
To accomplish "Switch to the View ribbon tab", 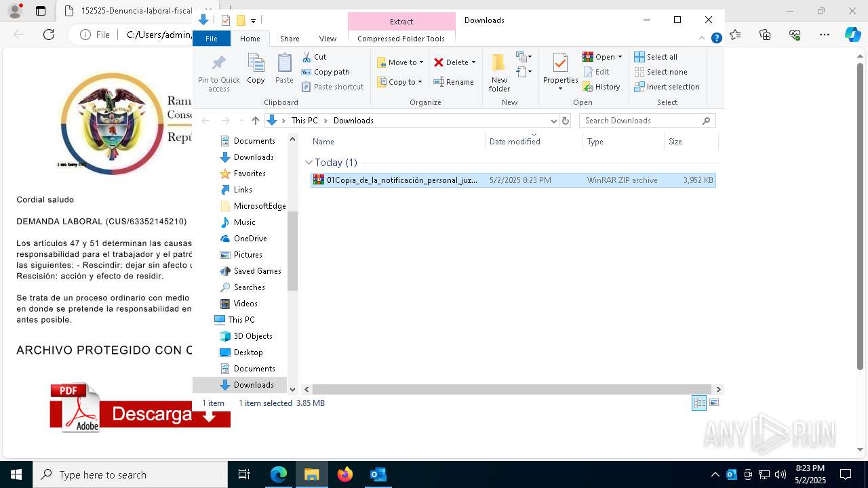I will coord(328,39).
